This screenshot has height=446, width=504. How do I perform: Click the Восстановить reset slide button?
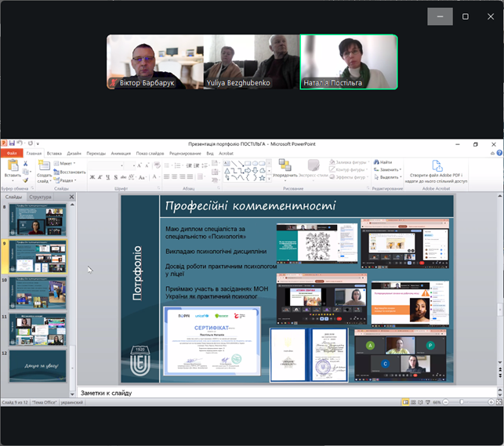click(x=70, y=172)
